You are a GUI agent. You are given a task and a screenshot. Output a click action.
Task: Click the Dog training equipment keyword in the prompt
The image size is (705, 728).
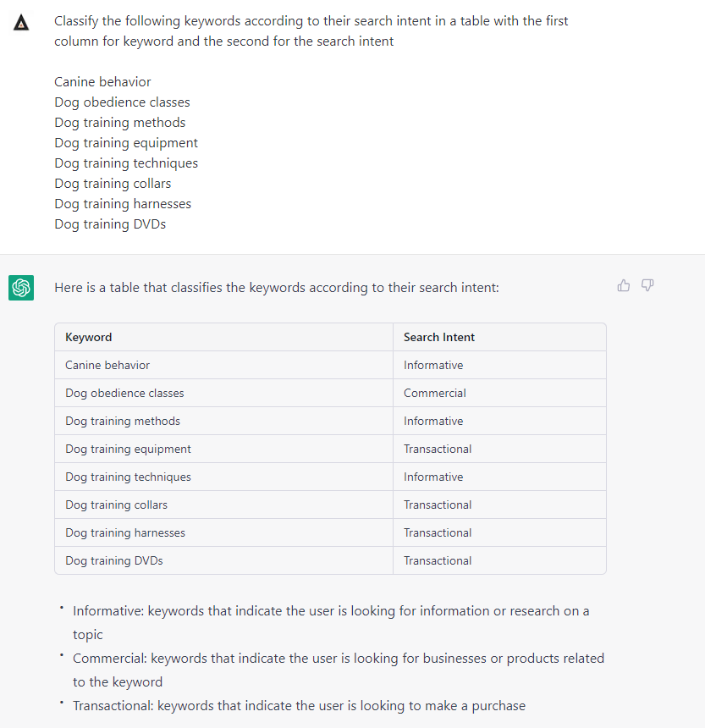tap(125, 142)
